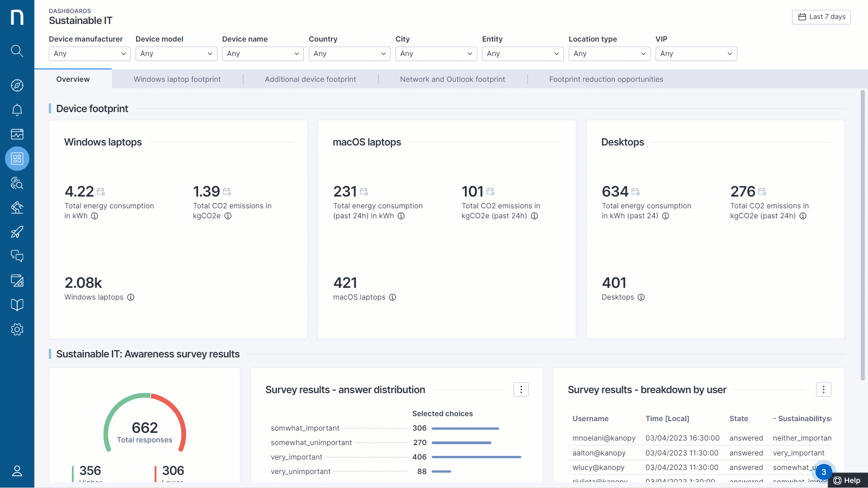This screenshot has width=868, height=488.
Task: Click the Help button
Action: coord(847,480)
